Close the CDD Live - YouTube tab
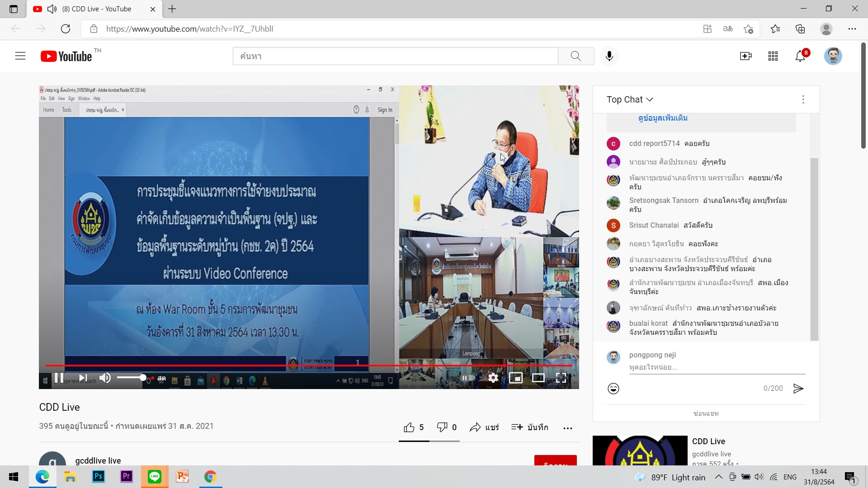The height and width of the screenshot is (488, 868). (153, 9)
